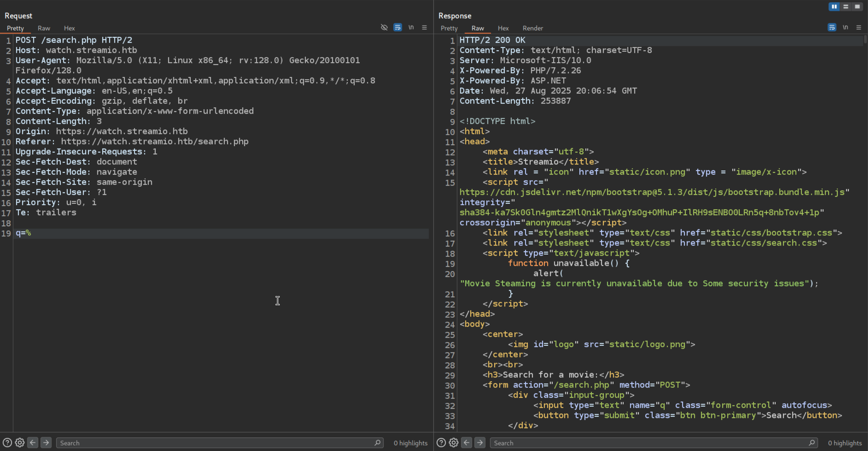This screenshot has width=868, height=451.
Task: Select side-by-side split layout icon
Action: 834,6
